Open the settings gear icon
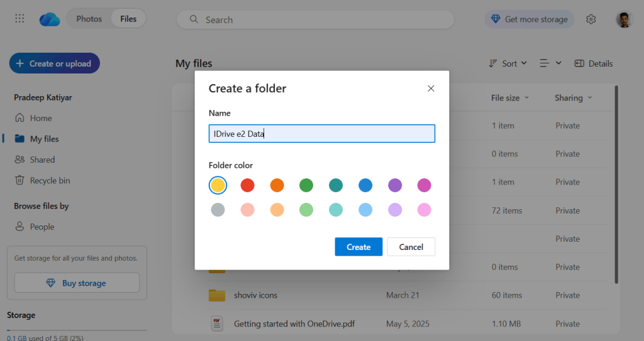The image size is (644, 341). tap(591, 19)
